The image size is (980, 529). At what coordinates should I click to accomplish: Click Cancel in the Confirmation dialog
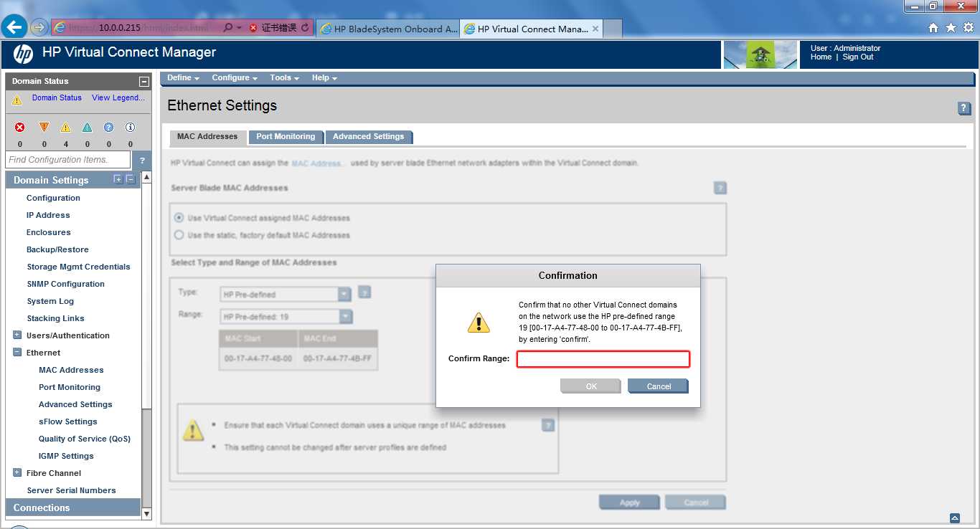tap(658, 386)
